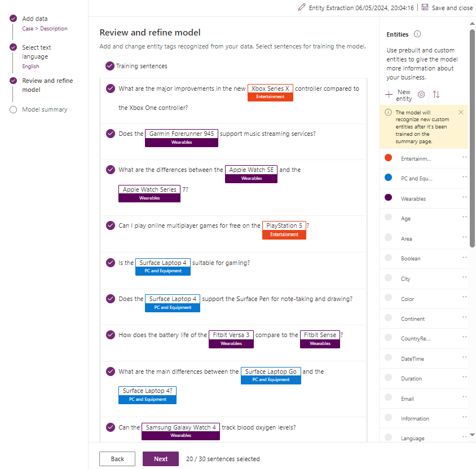Screen dimensions: 476x469
Task: Select the Wearables purple color dot
Action: click(388, 197)
